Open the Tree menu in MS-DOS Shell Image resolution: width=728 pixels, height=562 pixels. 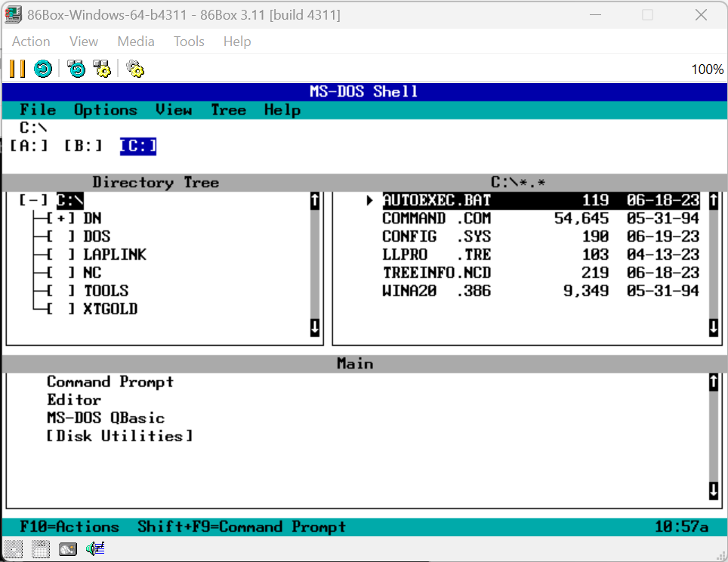coord(228,110)
